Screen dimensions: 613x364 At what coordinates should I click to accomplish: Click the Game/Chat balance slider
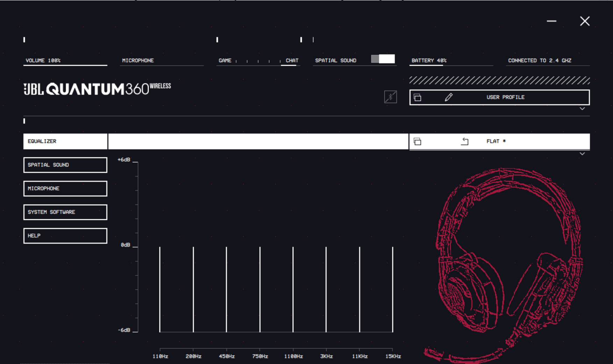pos(258,61)
